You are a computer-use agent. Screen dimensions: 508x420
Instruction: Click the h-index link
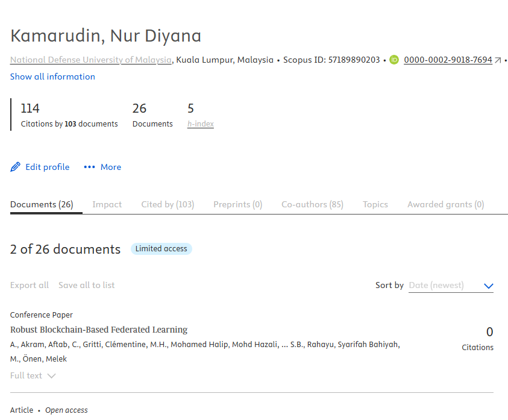[x=200, y=124]
